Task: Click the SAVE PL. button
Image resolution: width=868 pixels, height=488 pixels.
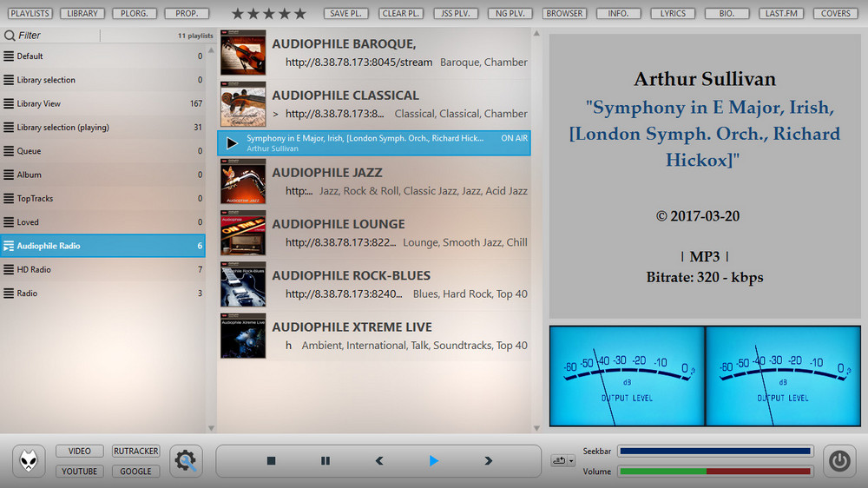Action: (346, 14)
